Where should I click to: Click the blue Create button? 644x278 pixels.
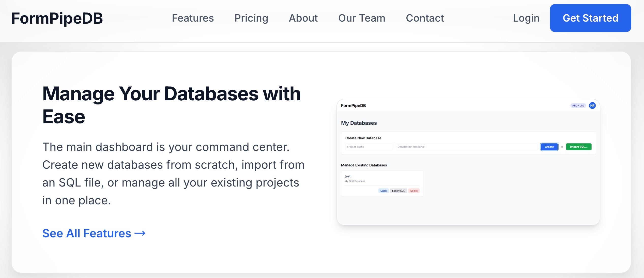tap(549, 147)
